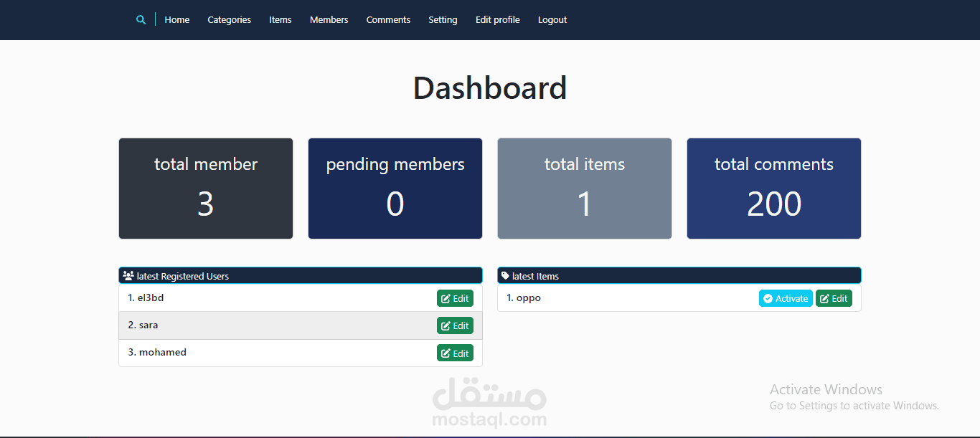Screen dimensions: 980x438
Task: Open the Members page
Action: 329,19
